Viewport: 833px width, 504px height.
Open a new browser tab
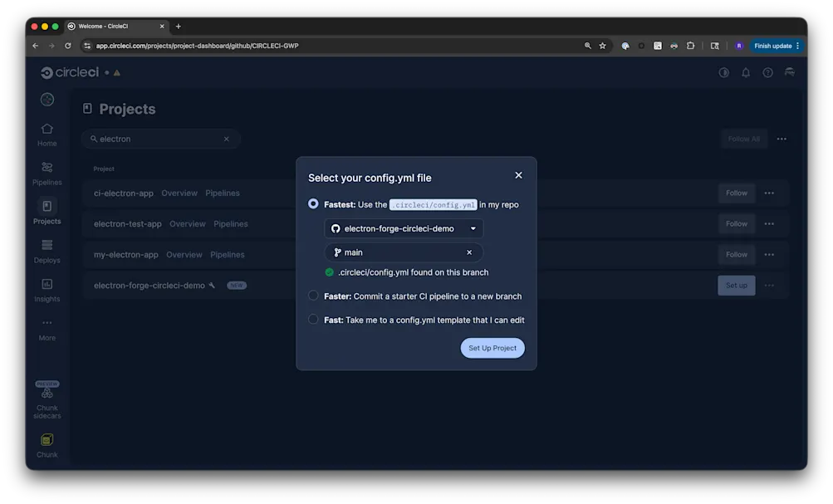pyautogui.click(x=179, y=27)
